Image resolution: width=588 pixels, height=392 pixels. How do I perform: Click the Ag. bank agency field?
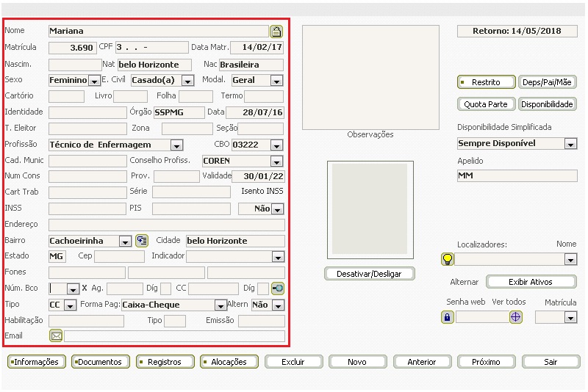(125, 288)
